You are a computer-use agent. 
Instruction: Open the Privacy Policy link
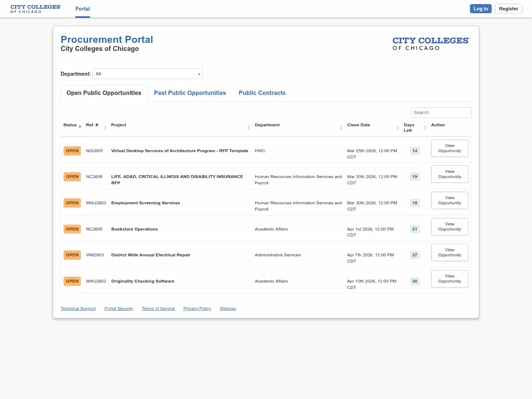(197, 308)
